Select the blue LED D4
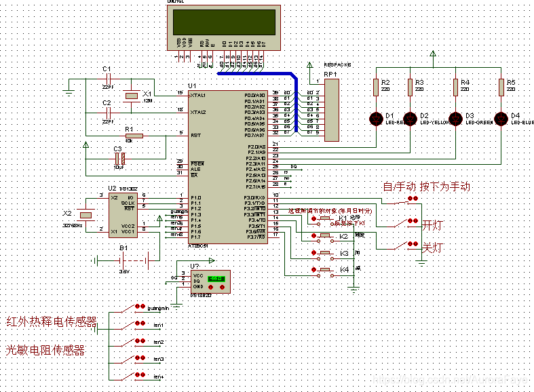The width and height of the screenshot is (534, 392). coord(501,119)
